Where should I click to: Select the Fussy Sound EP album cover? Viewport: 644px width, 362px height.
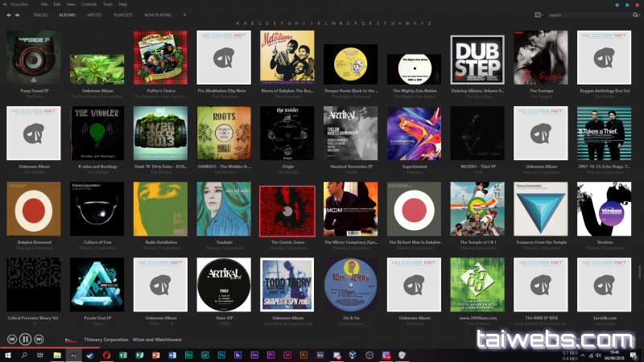34,57
